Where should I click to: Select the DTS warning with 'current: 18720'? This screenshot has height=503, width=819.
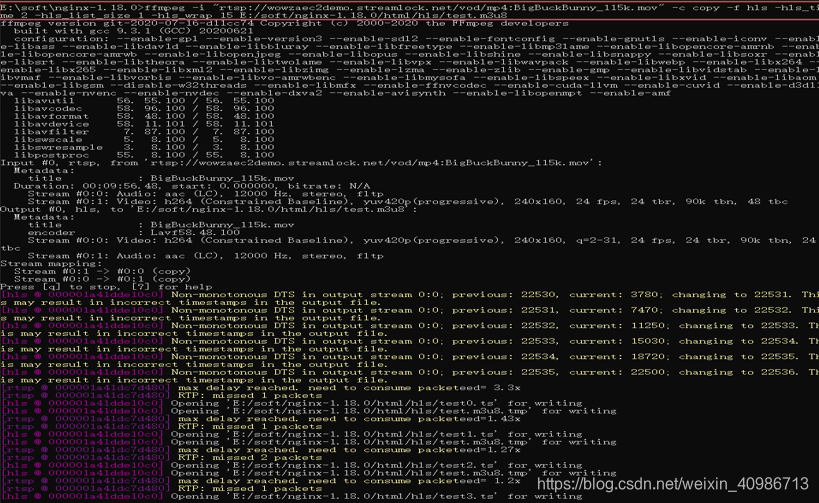[x=410, y=360]
